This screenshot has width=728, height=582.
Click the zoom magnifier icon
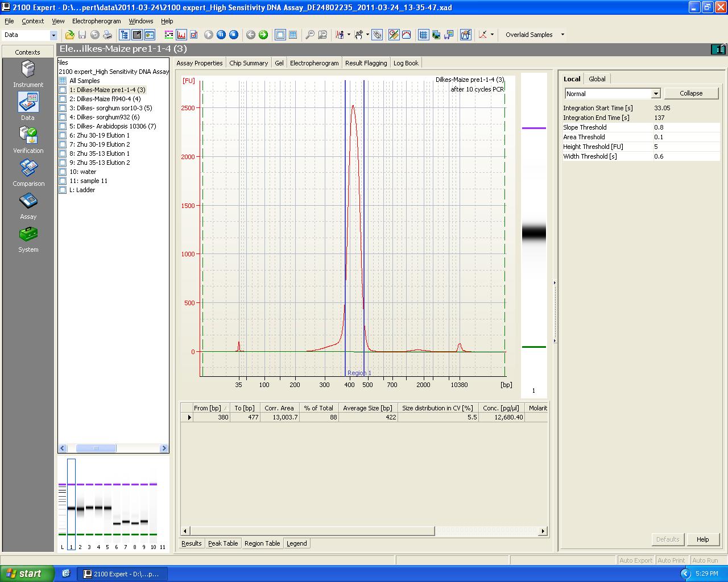click(x=309, y=35)
